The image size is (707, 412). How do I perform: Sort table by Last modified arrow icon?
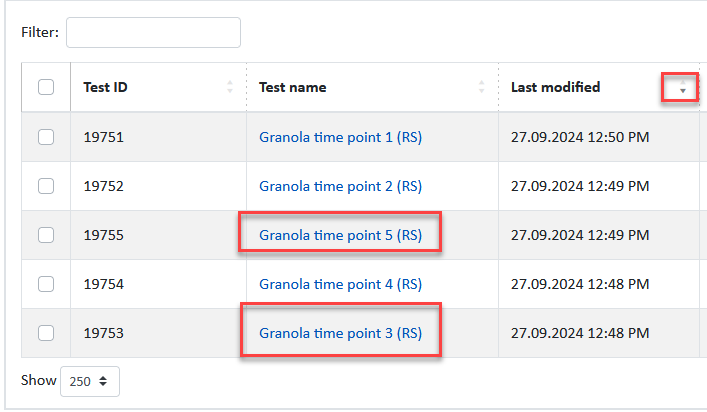tap(683, 87)
